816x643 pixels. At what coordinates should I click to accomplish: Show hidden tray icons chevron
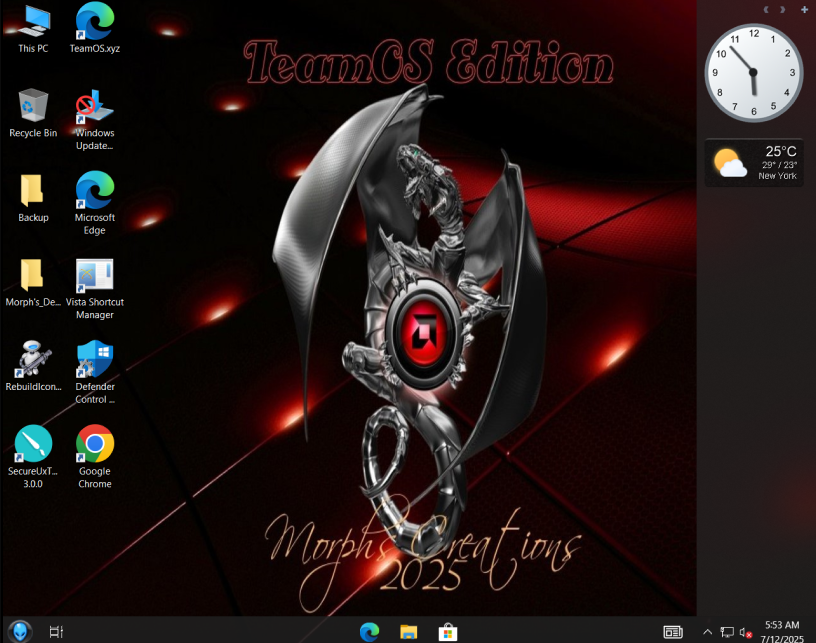(707, 632)
